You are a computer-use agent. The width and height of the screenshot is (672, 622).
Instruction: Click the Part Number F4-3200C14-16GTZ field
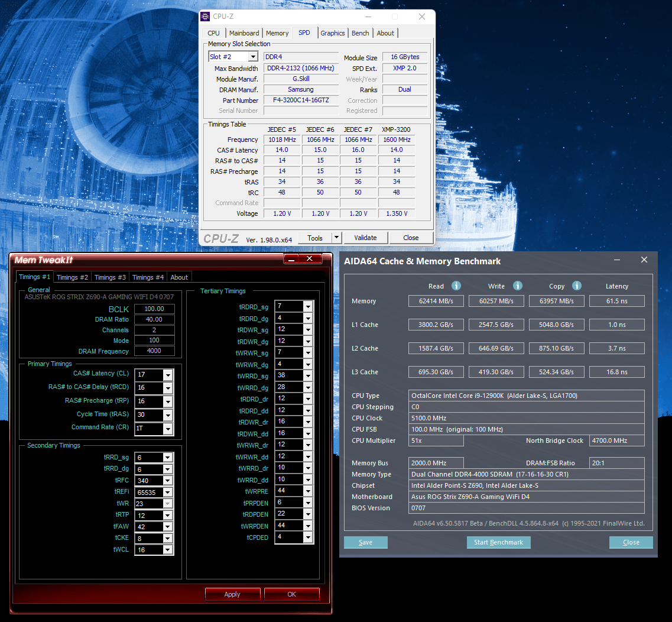point(301,100)
